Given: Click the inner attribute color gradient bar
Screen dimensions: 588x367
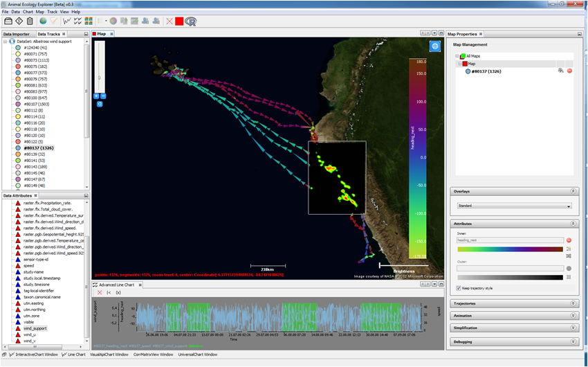Looking at the screenshot, I should 510,249.
